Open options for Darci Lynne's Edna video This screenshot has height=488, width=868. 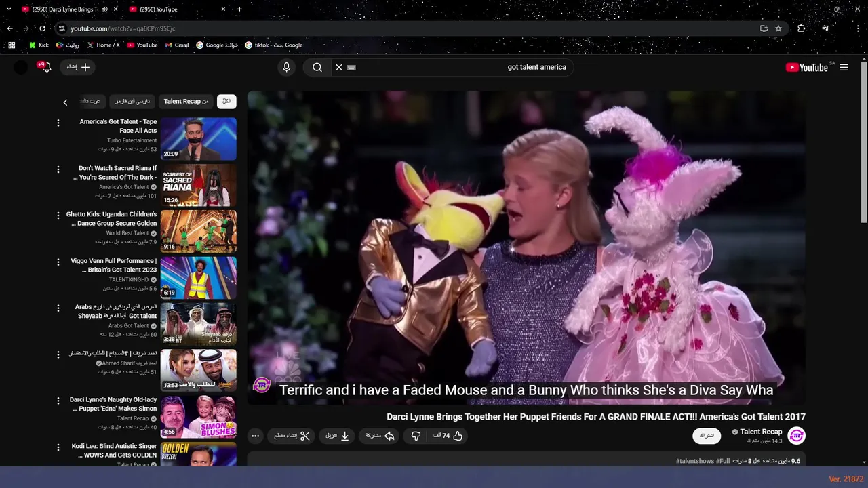click(58, 401)
